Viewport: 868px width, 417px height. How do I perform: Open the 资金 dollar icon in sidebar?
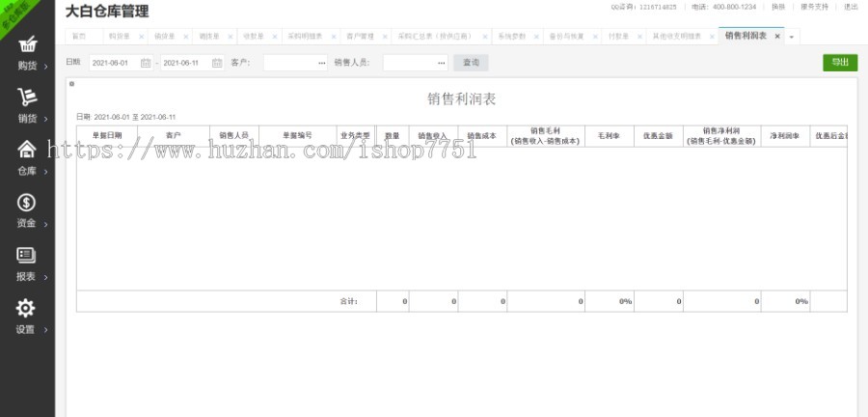pyautogui.click(x=27, y=203)
